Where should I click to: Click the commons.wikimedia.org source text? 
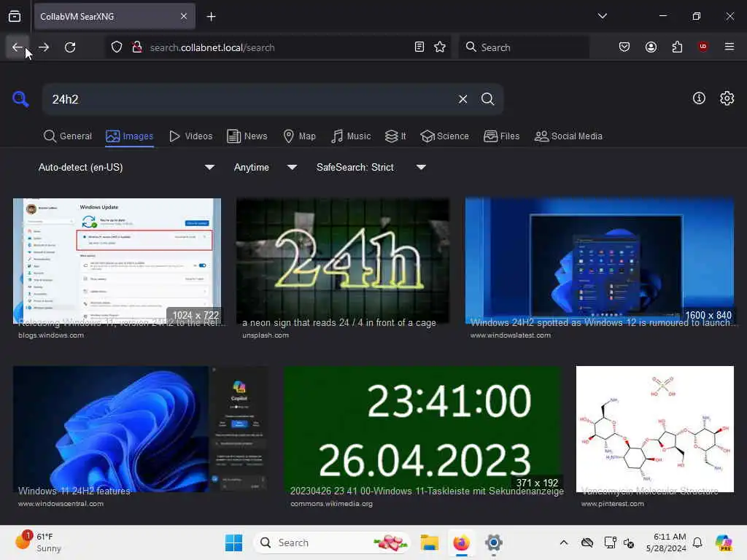(x=332, y=504)
